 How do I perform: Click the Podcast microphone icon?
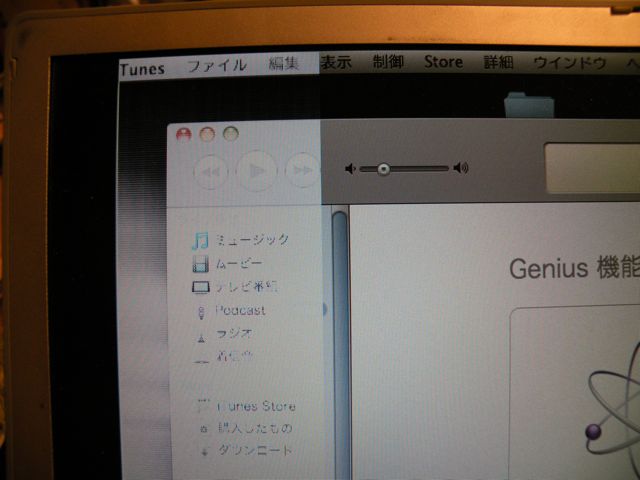tap(201, 313)
